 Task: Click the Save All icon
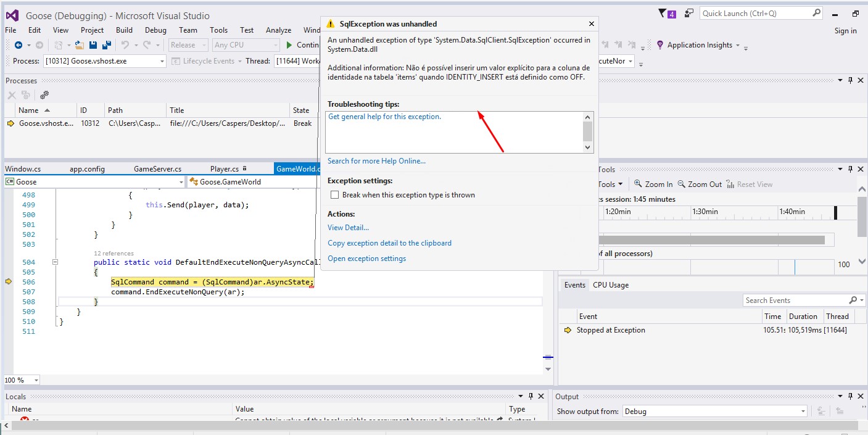(107, 45)
